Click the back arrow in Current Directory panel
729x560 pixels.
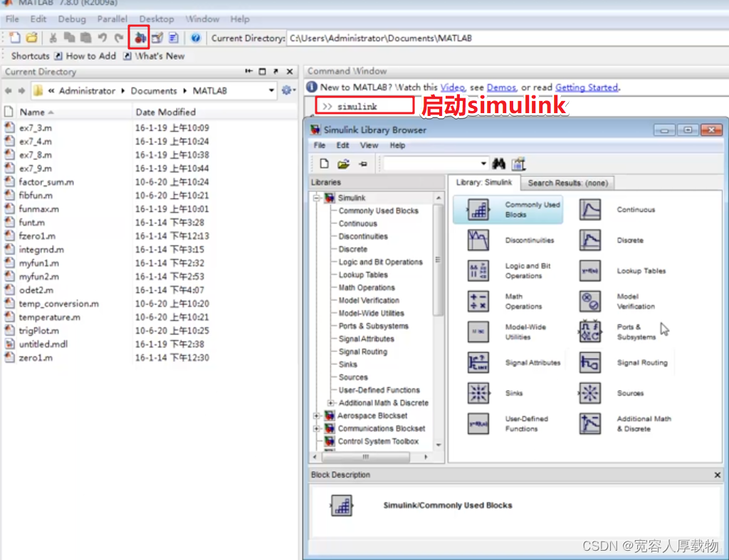click(x=9, y=90)
